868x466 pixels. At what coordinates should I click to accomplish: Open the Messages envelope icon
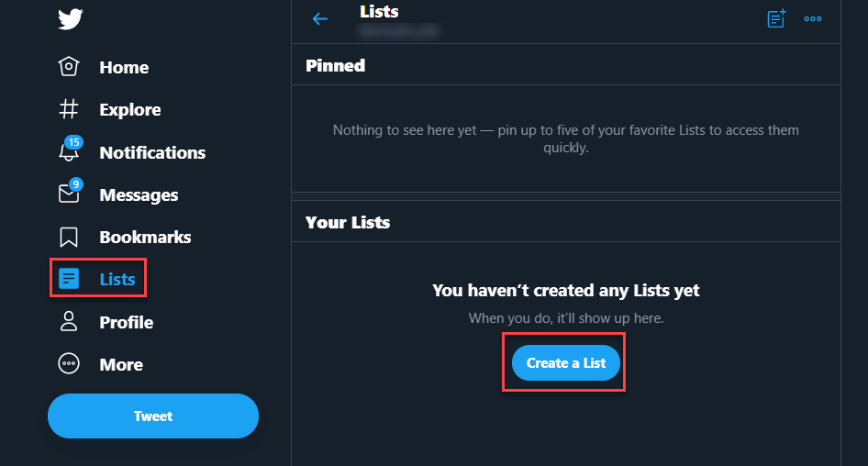[69, 195]
